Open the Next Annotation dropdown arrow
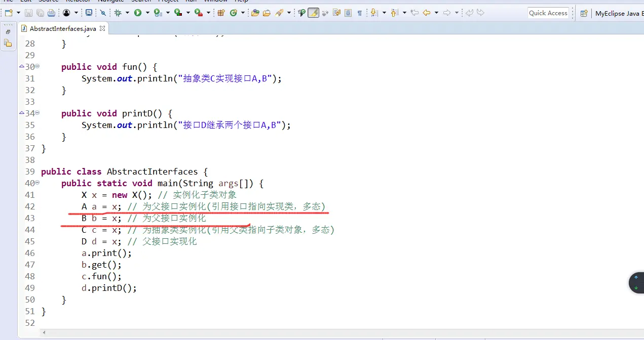The width and height of the screenshot is (644, 340). point(384,13)
